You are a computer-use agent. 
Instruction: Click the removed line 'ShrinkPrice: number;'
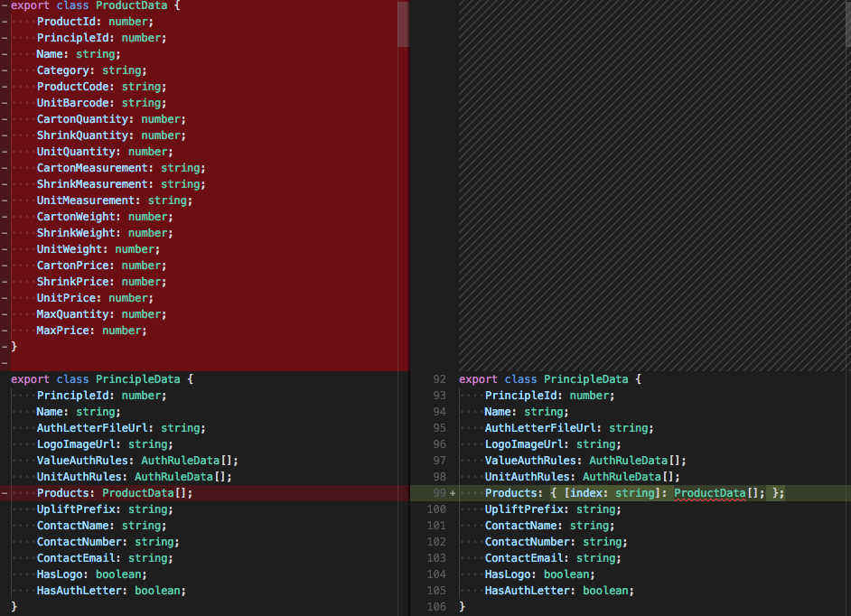pyautogui.click(x=101, y=282)
